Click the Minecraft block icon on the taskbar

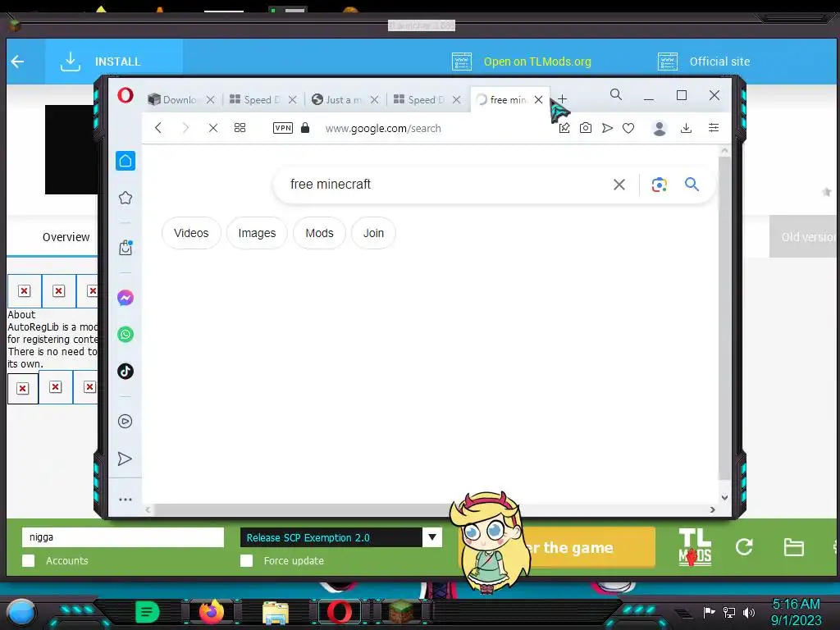pyautogui.click(x=400, y=612)
